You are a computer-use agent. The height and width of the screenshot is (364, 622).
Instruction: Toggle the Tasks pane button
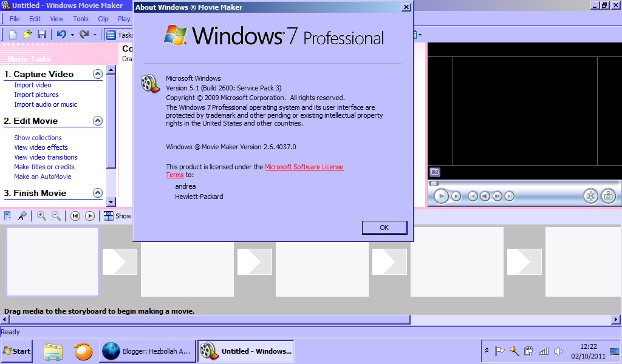point(119,35)
